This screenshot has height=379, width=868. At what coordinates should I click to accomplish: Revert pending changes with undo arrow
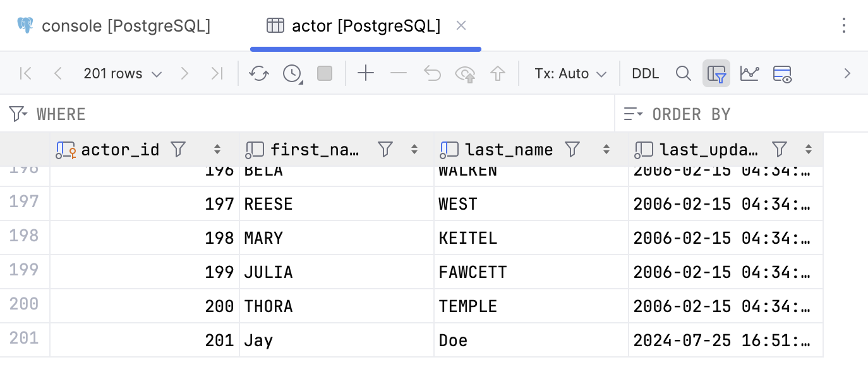point(432,73)
